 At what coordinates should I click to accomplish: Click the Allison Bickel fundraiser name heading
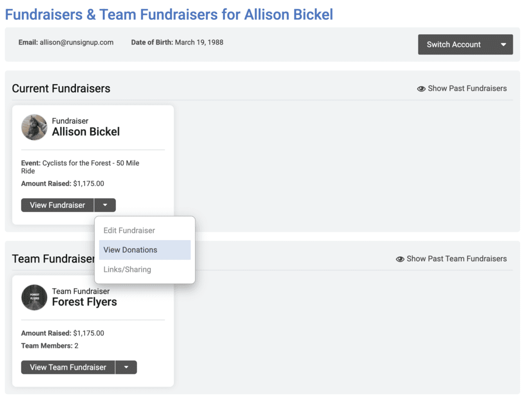point(86,132)
